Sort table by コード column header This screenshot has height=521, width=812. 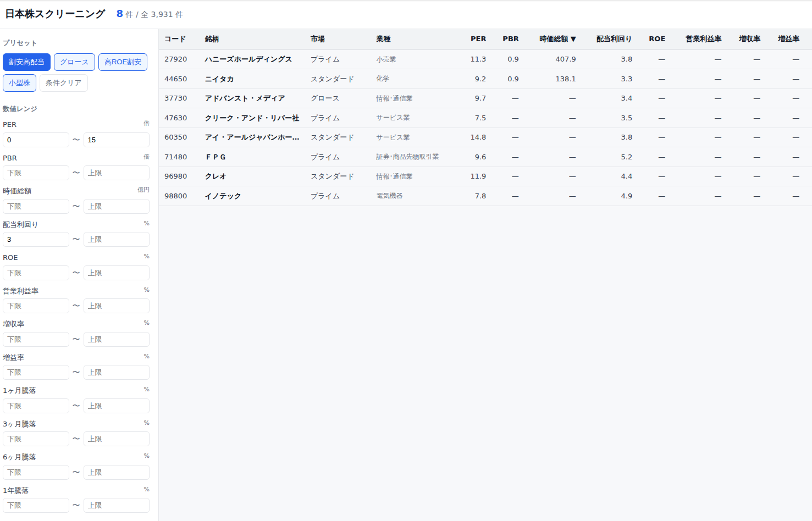tap(175, 39)
